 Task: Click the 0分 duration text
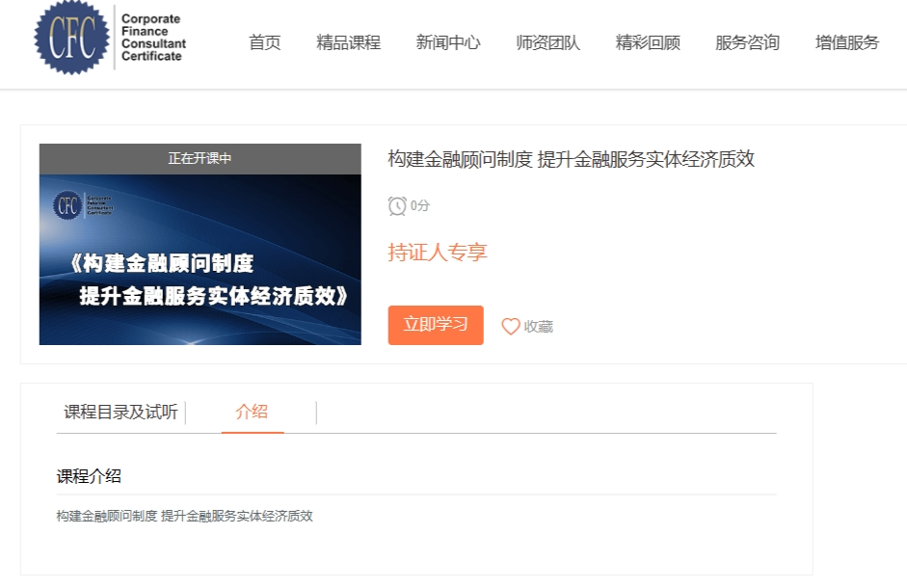pyautogui.click(x=420, y=206)
